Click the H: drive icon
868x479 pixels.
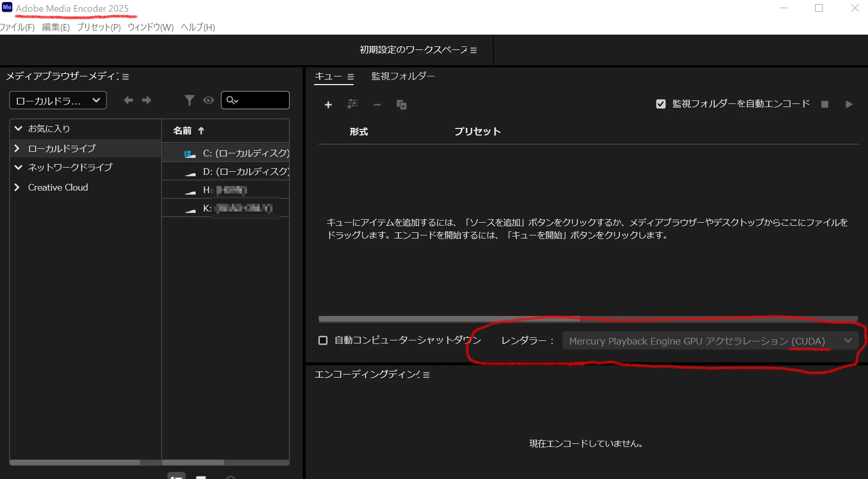(190, 192)
